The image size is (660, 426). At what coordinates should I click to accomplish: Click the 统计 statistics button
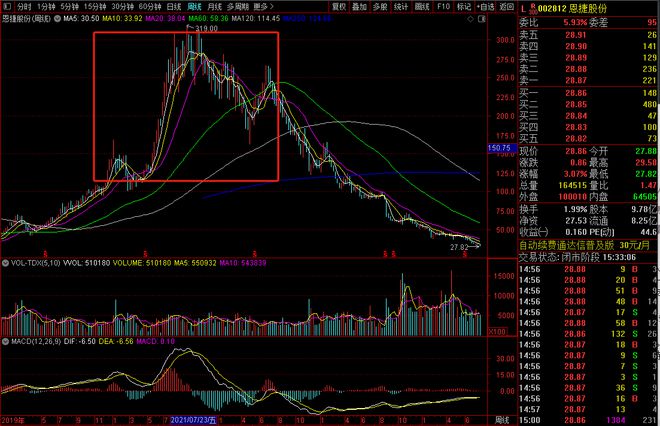(x=401, y=7)
